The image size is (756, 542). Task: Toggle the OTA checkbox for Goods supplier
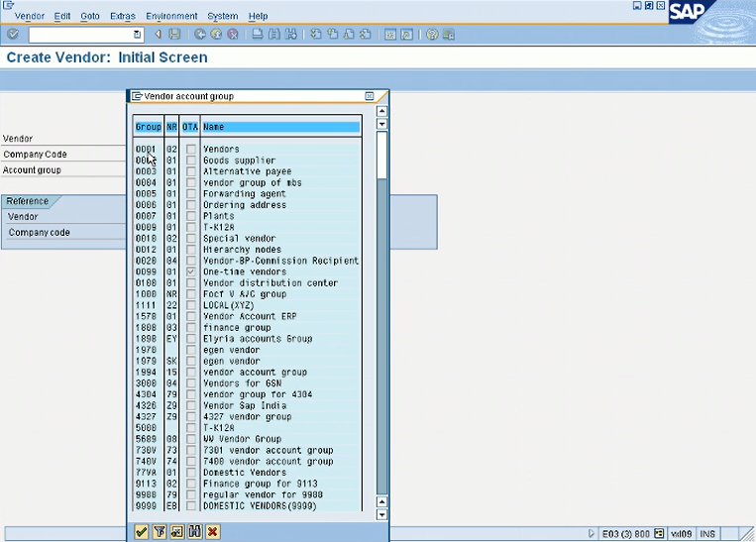coord(191,161)
